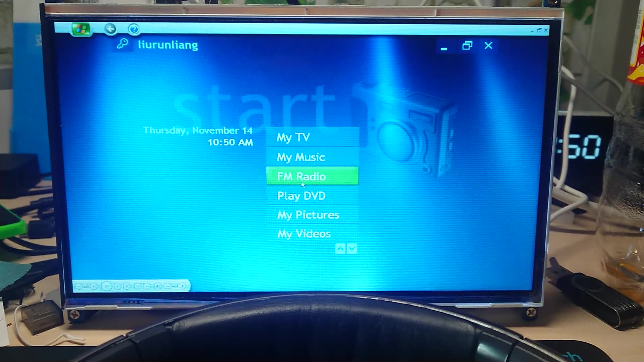The image size is (644, 362).
Task: Open Play DVD option
Action: (x=301, y=195)
